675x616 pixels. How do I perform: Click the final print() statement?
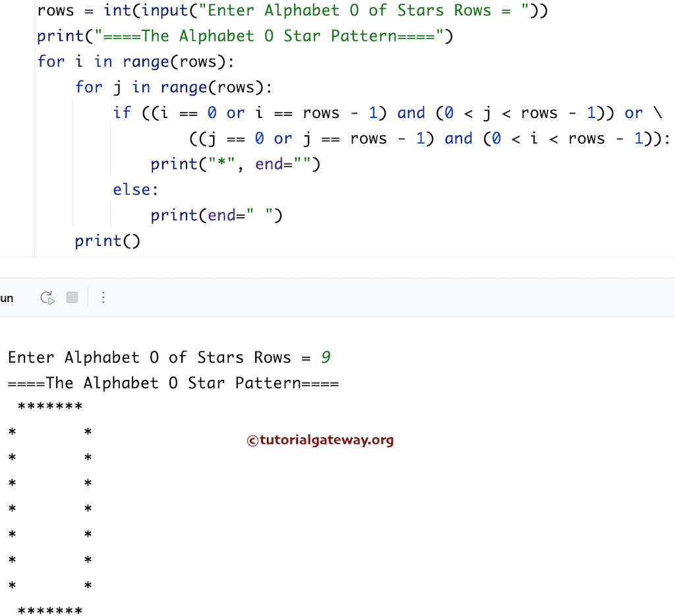tap(107, 241)
